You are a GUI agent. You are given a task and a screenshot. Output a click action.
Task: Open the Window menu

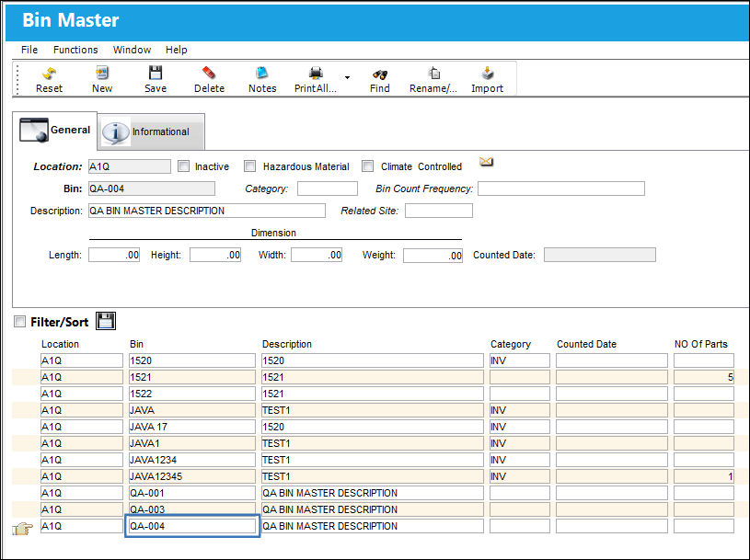(132, 50)
